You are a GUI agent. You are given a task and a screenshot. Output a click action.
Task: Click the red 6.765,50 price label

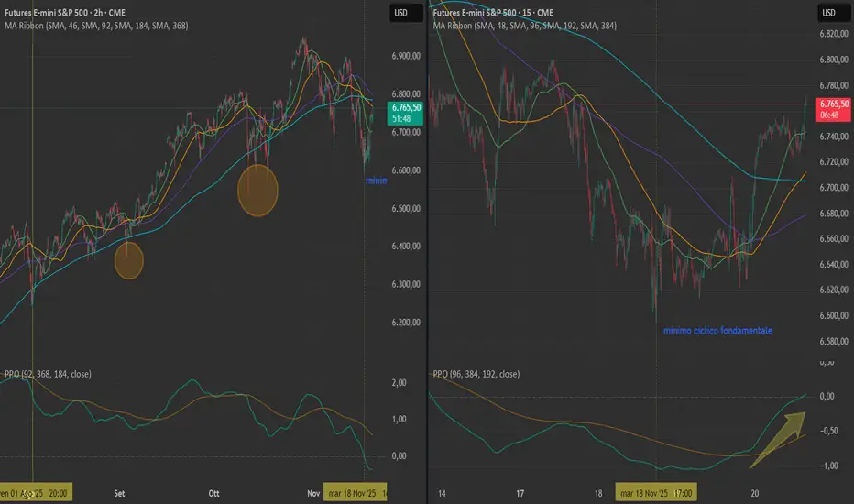[x=832, y=107]
